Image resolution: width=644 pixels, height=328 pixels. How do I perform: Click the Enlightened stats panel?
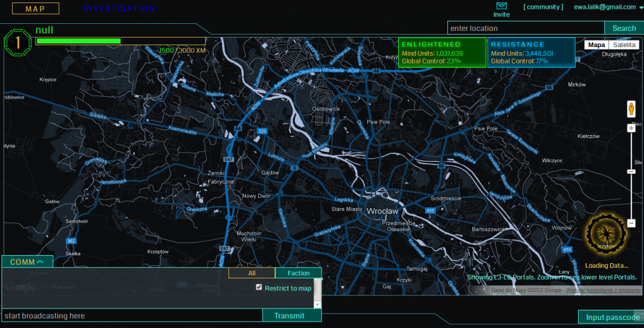click(x=442, y=53)
